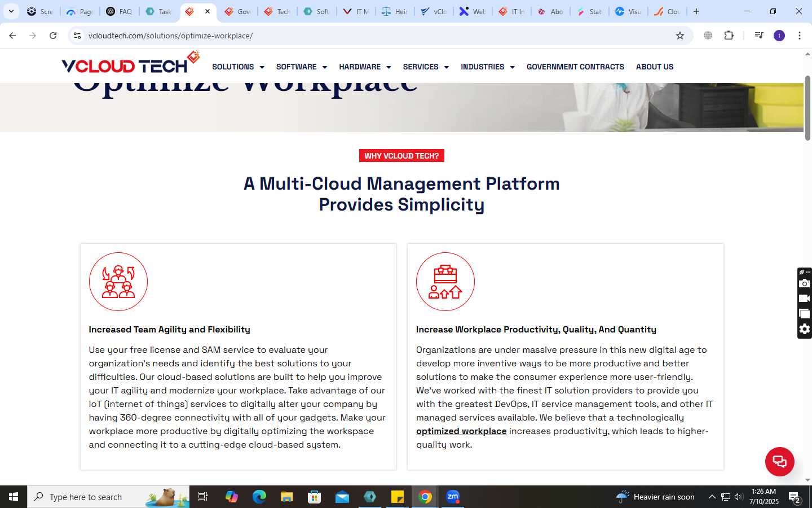This screenshot has width=812, height=508.
Task: Switch to the Abo tab
Action: pos(550,11)
